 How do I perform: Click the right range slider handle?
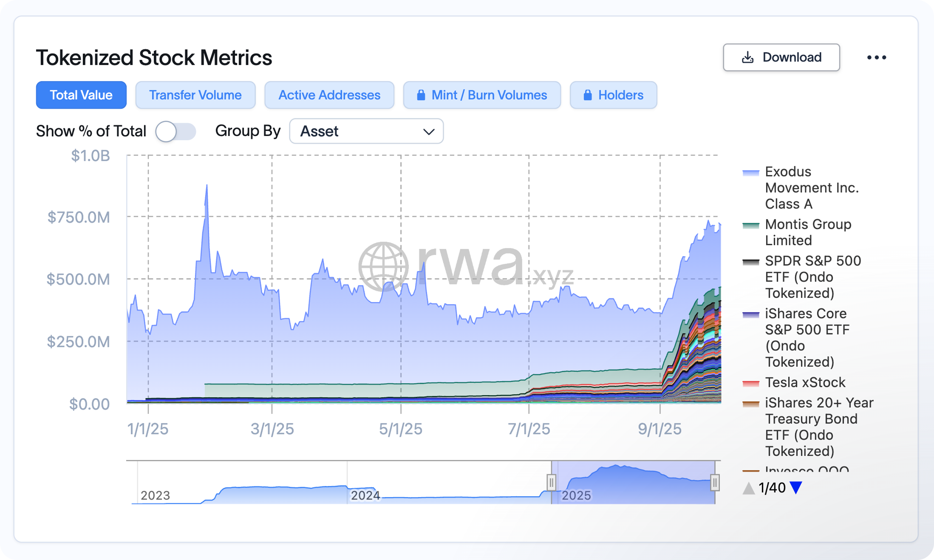click(x=715, y=483)
